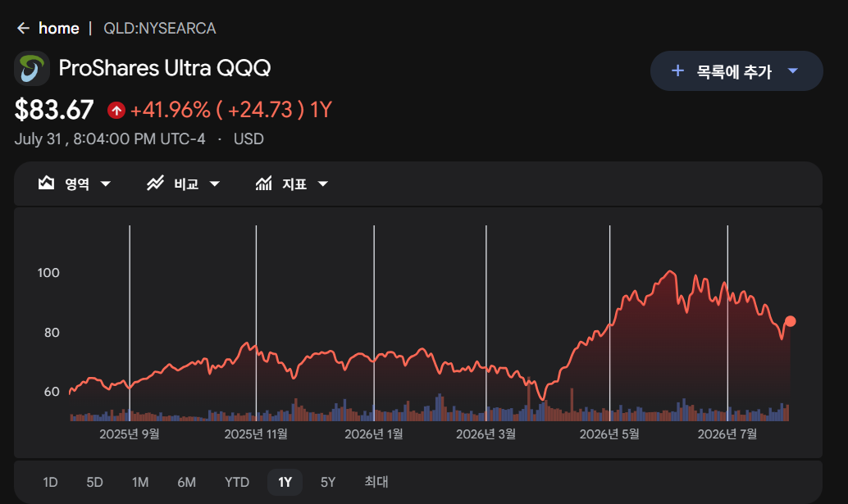
Task: Click the back arrow icon
Action: (x=23, y=28)
